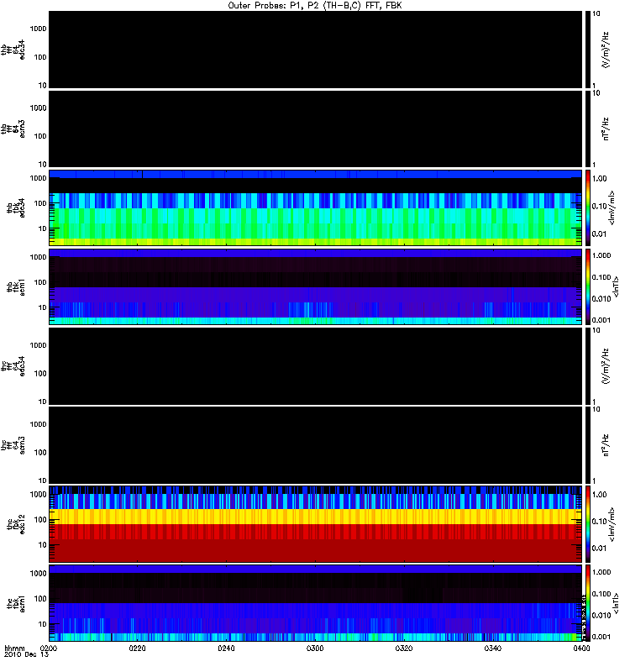The width and height of the screenshot is (630, 672).
Task: Click the 0.010 color bar value of thc fbk scm1
Action: click(601, 615)
